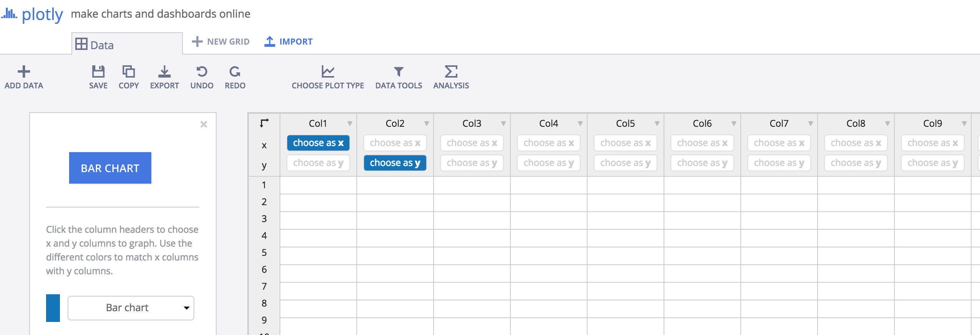
Task: Click the Col4 row 6 cell
Action: click(549, 273)
